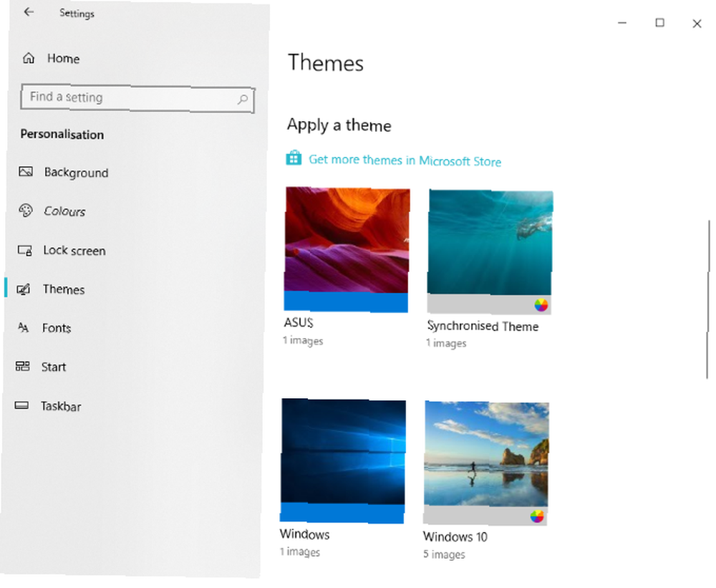This screenshot has width=716, height=588.
Task: Go to Lock screen settings
Action: (x=74, y=251)
